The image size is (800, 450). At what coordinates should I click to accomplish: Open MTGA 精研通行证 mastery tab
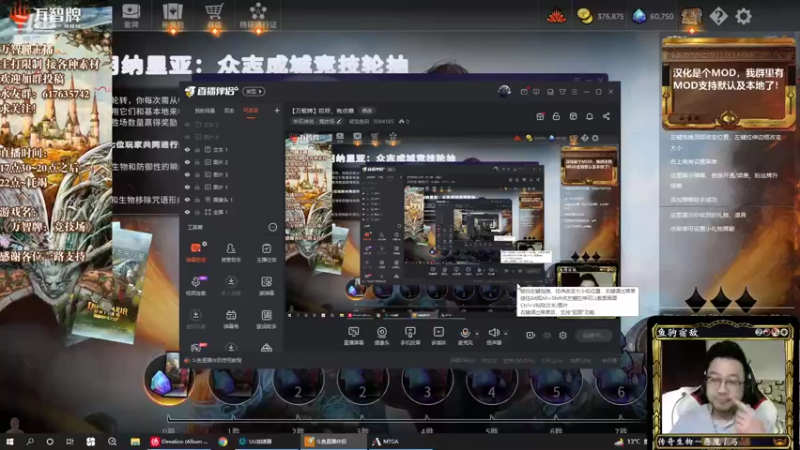(258, 15)
